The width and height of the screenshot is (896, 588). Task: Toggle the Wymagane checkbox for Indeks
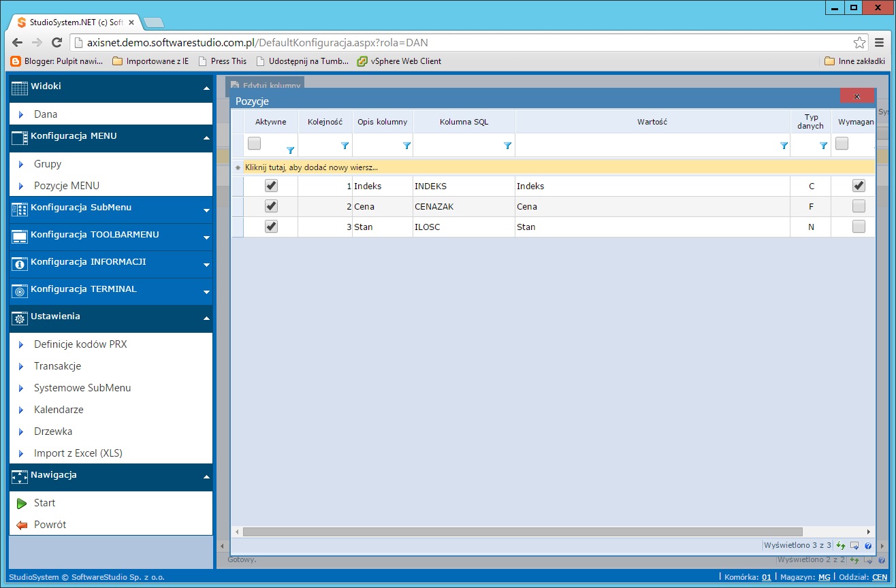(x=859, y=185)
